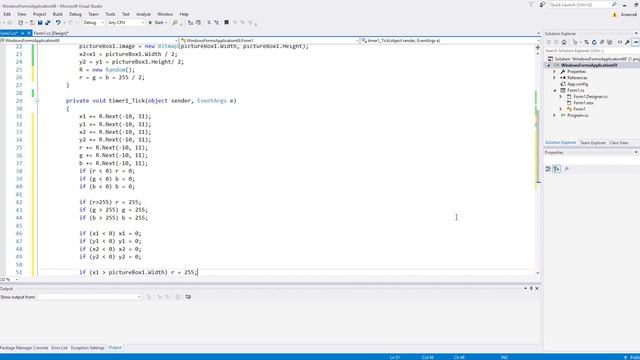This screenshot has width=640, height=360.
Task: Open the Any CPU platform dropdown
Action: [x=126, y=23]
